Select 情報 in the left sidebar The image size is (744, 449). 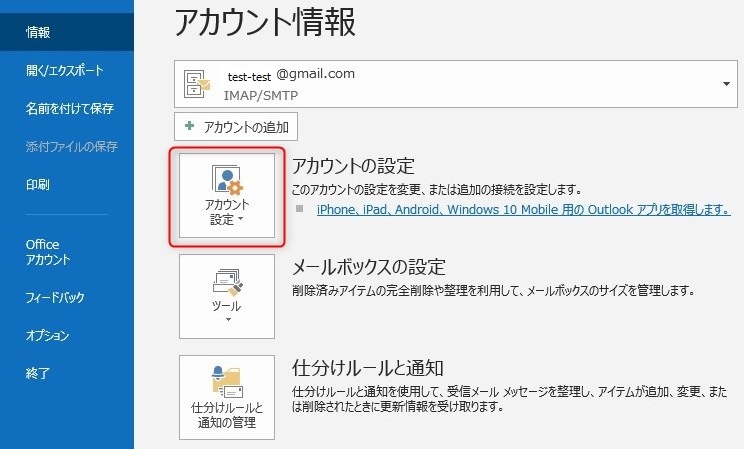38,32
